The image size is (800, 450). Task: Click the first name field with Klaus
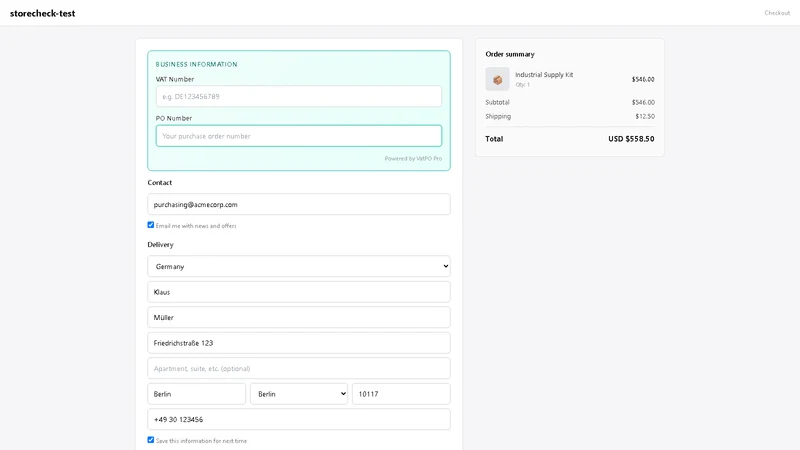(298, 292)
